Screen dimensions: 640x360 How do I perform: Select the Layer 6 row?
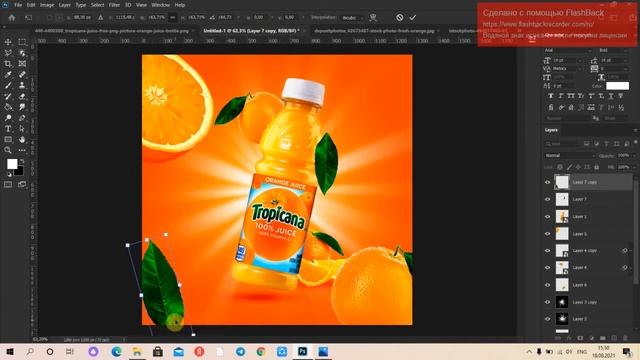(x=589, y=285)
